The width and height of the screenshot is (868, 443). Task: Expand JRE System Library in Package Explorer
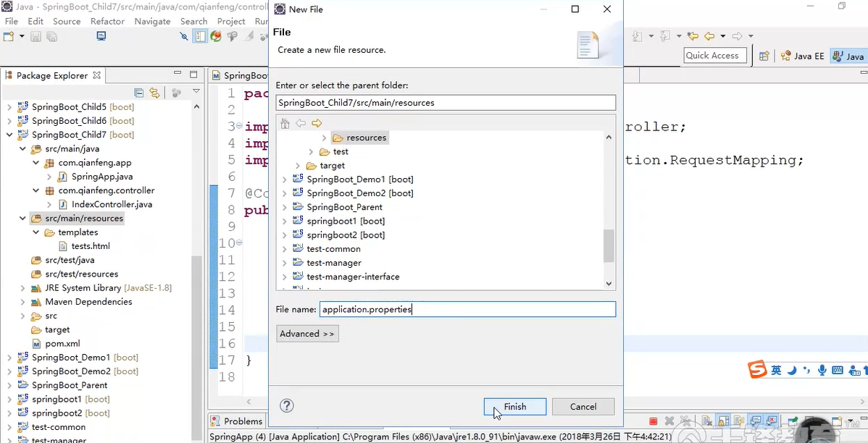[22, 288]
